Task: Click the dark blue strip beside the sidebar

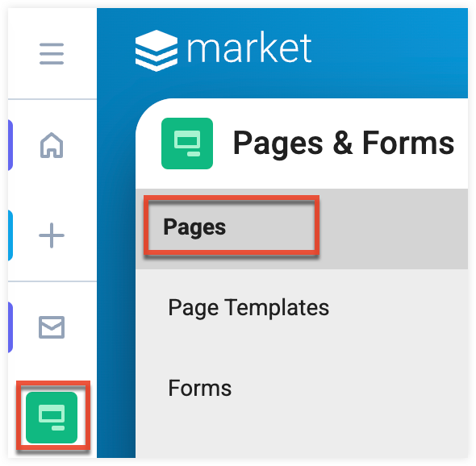Action: point(116,273)
